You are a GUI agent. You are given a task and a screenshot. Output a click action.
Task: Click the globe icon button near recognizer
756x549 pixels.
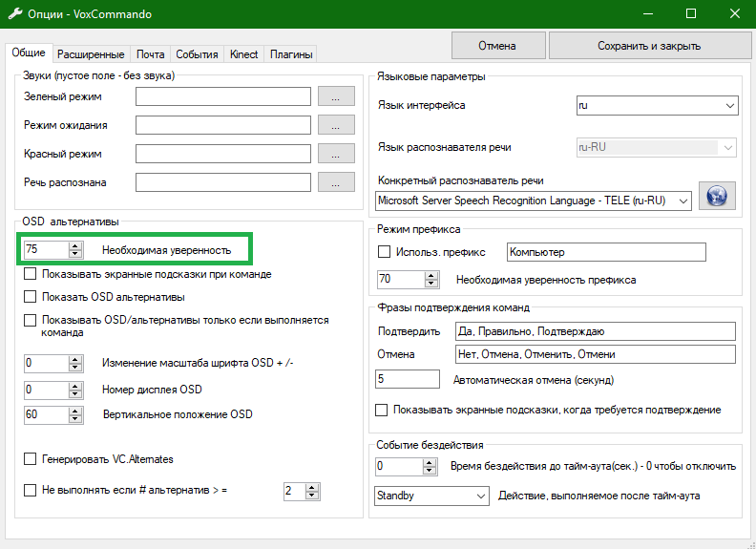(x=715, y=195)
